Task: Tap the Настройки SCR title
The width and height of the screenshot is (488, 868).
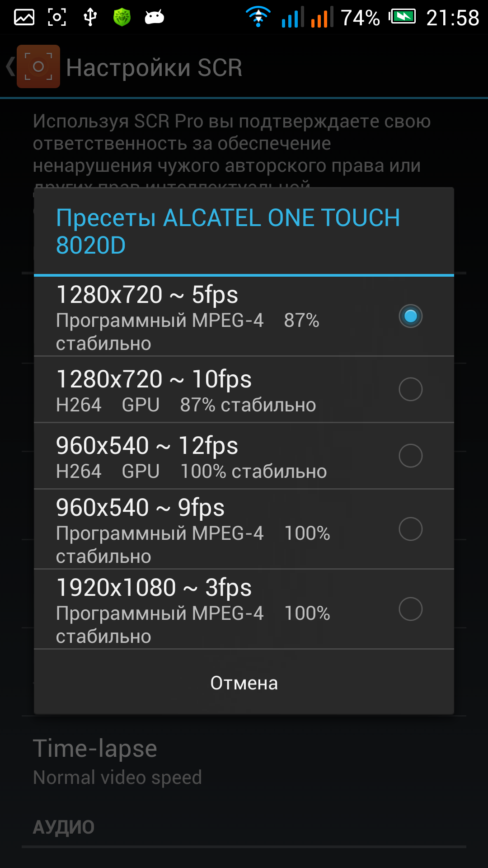Action: pyautogui.click(x=154, y=68)
